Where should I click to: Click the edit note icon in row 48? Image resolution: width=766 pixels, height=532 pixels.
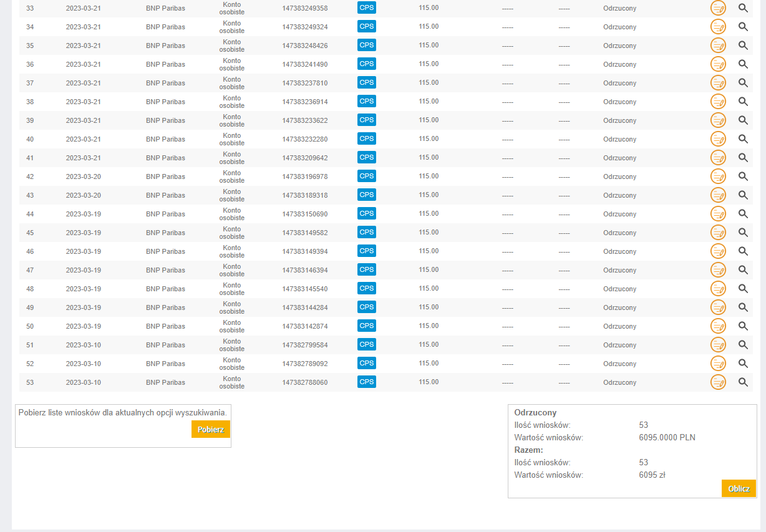click(718, 289)
